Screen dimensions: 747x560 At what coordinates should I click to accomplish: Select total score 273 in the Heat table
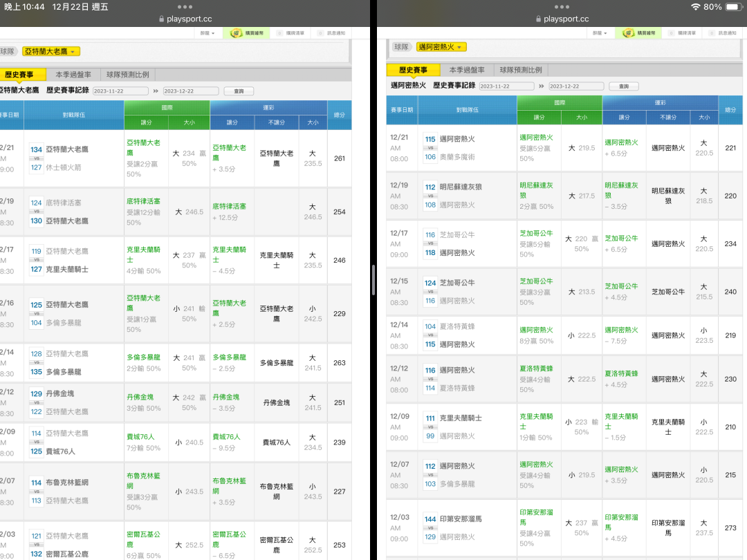(x=730, y=528)
